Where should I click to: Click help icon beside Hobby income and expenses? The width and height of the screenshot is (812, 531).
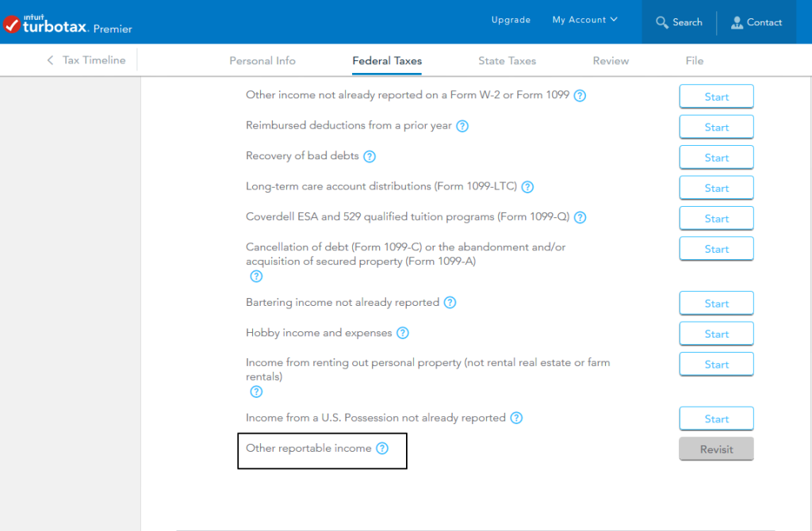tap(403, 333)
